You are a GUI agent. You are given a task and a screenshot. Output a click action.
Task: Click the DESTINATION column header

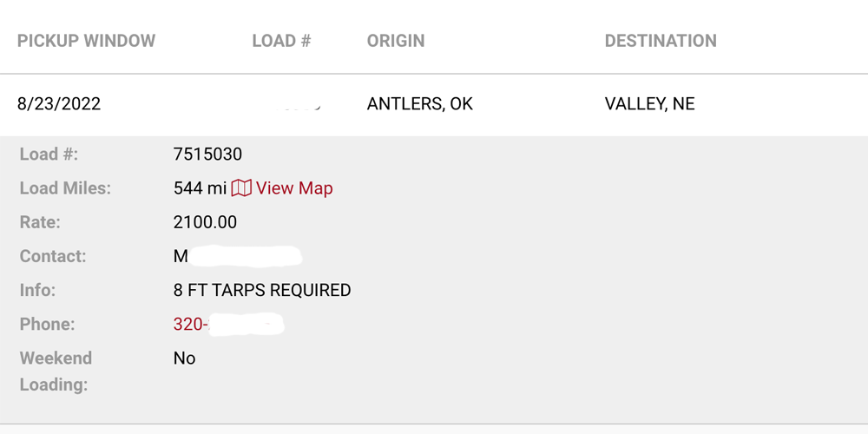[661, 41]
